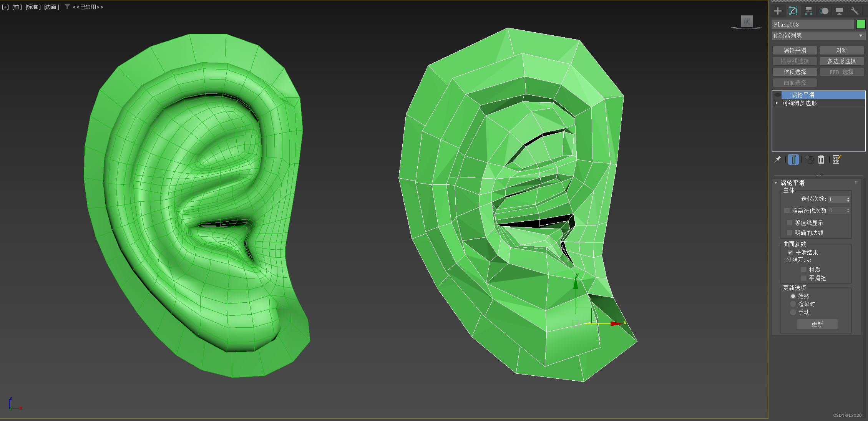Click the ViewCube in the viewport
Viewport: 868px width, 421px height.
pyautogui.click(x=746, y=22)
